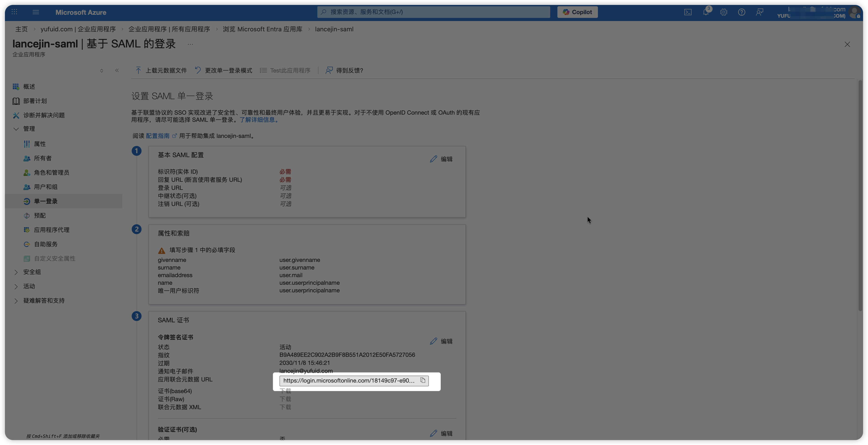Screen dimensions: 868x445
Task: Click the Azure search input box
Action: 433,12
